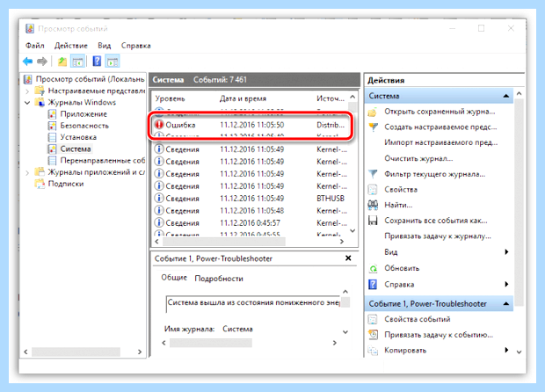This screenshot has width=545, height=392.
Task: Click Привязать задачу к журналу action
Action: [438, 236]
